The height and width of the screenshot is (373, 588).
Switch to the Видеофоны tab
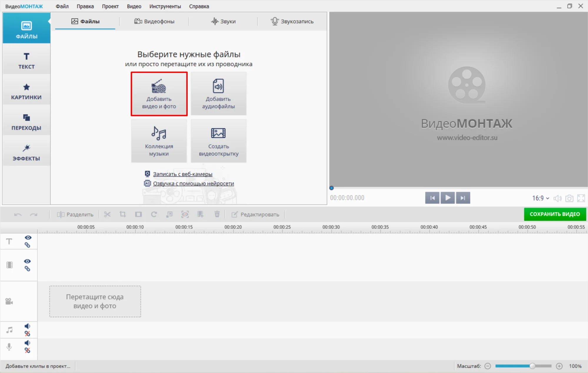154,21
